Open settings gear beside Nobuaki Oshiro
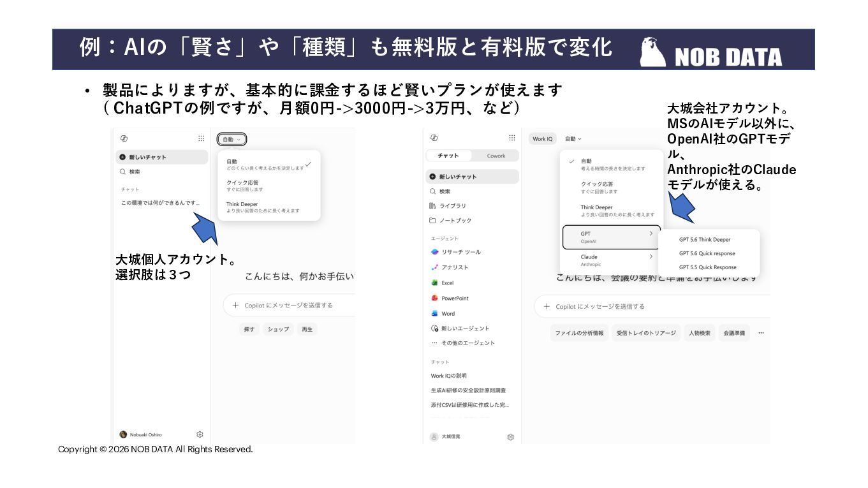868x488 pixels. [x=200, y=434]
